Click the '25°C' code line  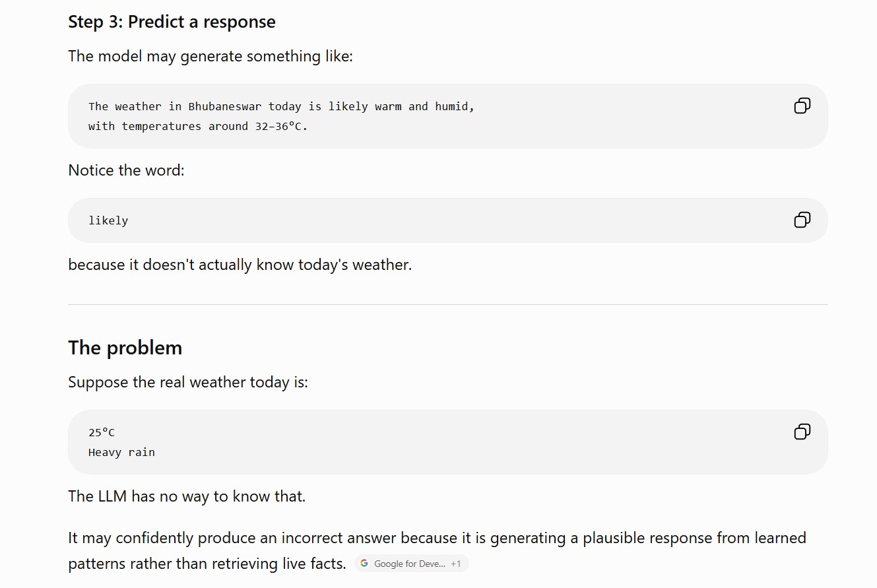pos(102,432)
